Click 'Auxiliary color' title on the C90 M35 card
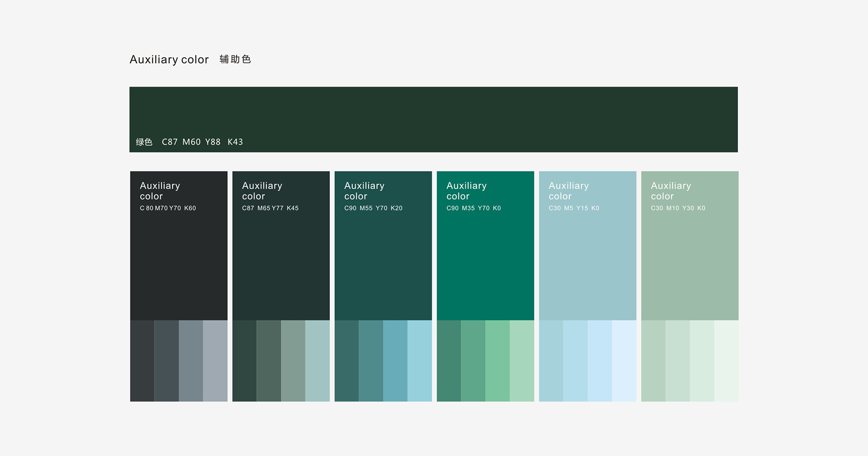This screenshot has height=456, width=868. [466, 191]
